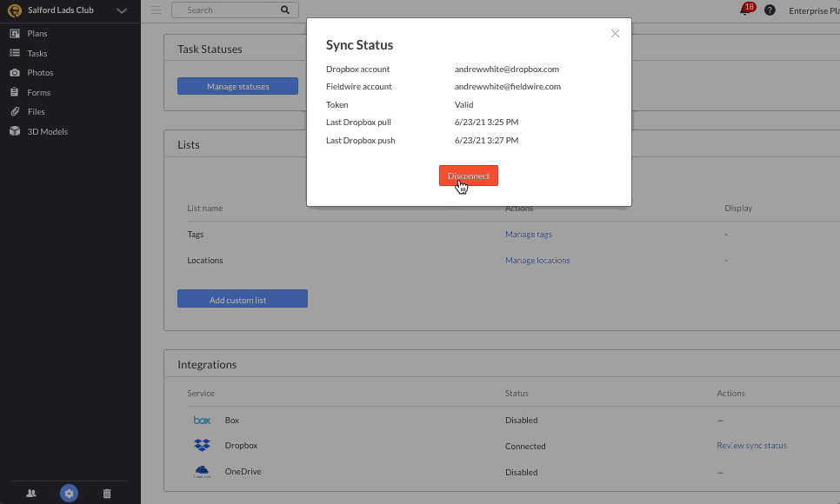Click the Disconnect button in Sync Status
This screenshot has width=840, height=504.
468,175
